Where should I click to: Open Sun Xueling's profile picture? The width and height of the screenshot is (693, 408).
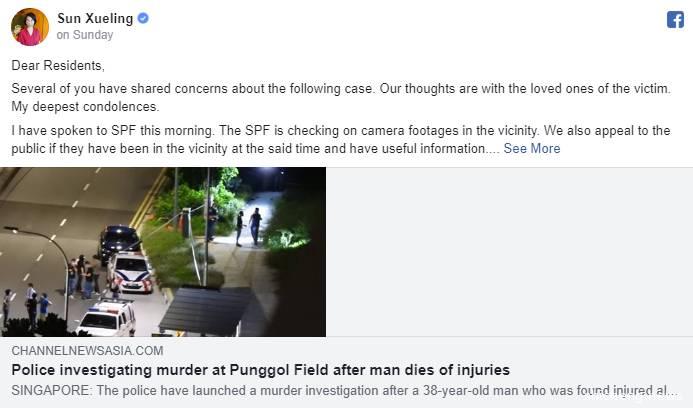[30, 27]
